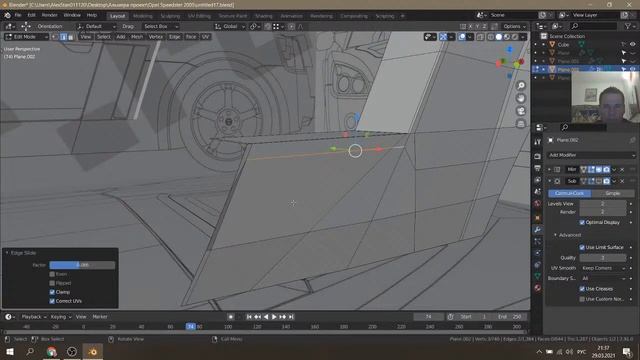Image resolution: width=640 pixels, height=360 pixels.
Task: Click the outliner search field
Action: [x=593, y=26]
